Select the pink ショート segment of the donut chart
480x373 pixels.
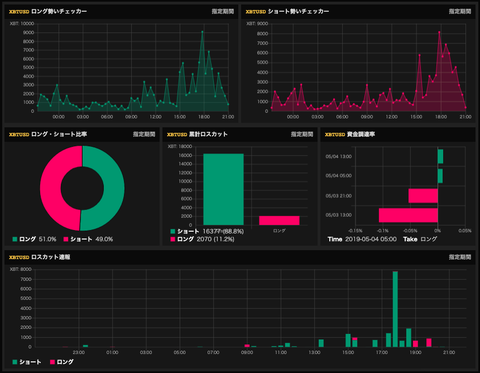[51, 188]
